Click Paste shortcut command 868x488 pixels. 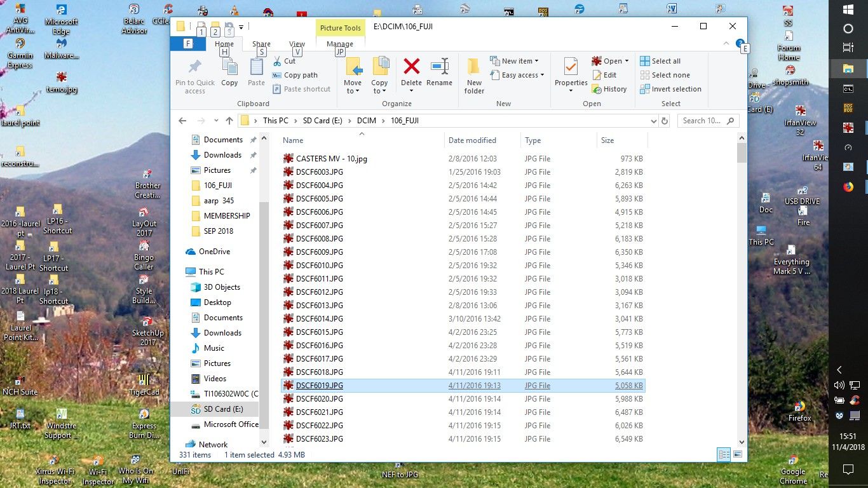(x=302, y=89)
